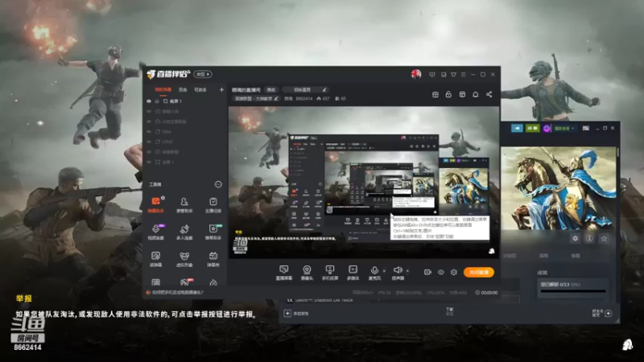Open the hamburger menu in 直播伴侣 title bar

[464, 75]
